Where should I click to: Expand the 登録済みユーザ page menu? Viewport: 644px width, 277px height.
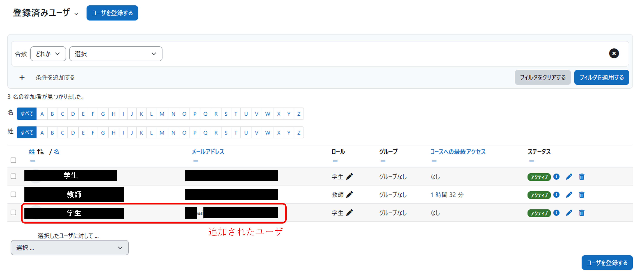76,14
